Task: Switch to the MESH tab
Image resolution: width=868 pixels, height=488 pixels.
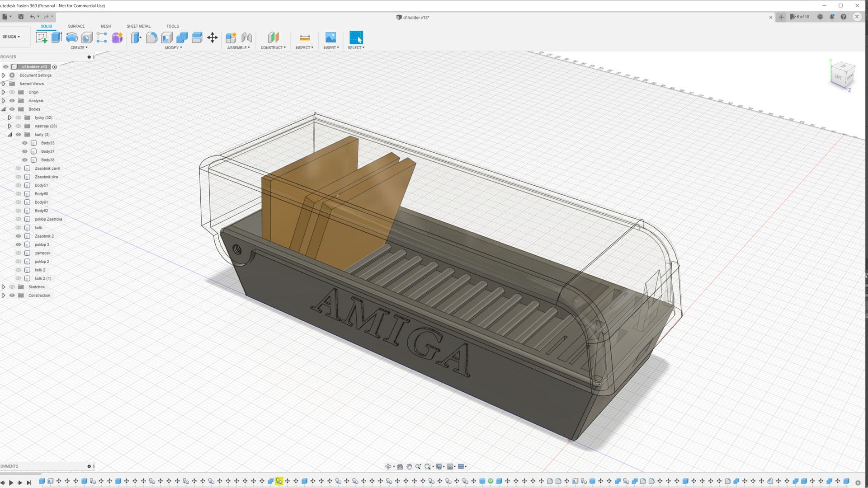Action: (106, 26)
